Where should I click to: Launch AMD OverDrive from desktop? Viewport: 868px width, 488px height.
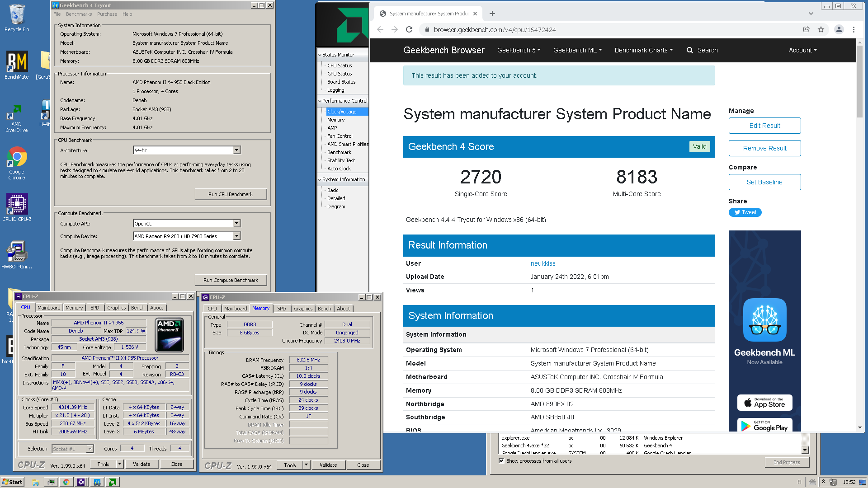[x=17, y=118]
